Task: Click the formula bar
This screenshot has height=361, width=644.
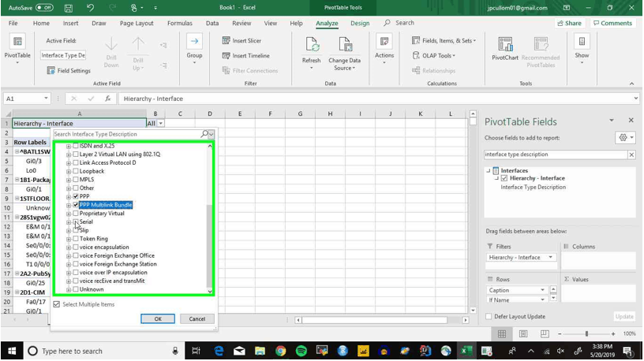Action: [x=376, y=99]
